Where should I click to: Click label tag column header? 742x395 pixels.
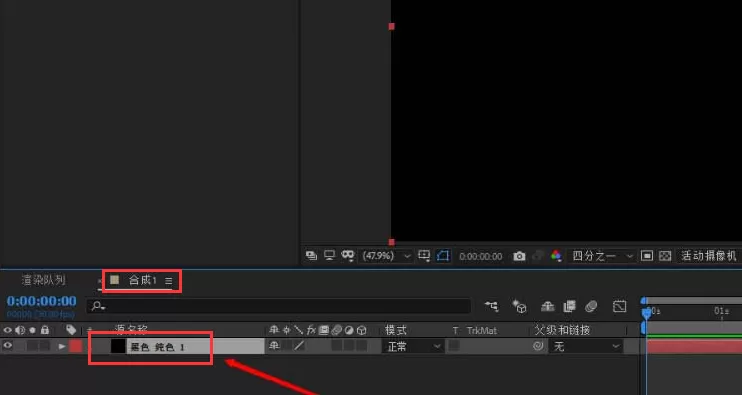pos(71,330)
